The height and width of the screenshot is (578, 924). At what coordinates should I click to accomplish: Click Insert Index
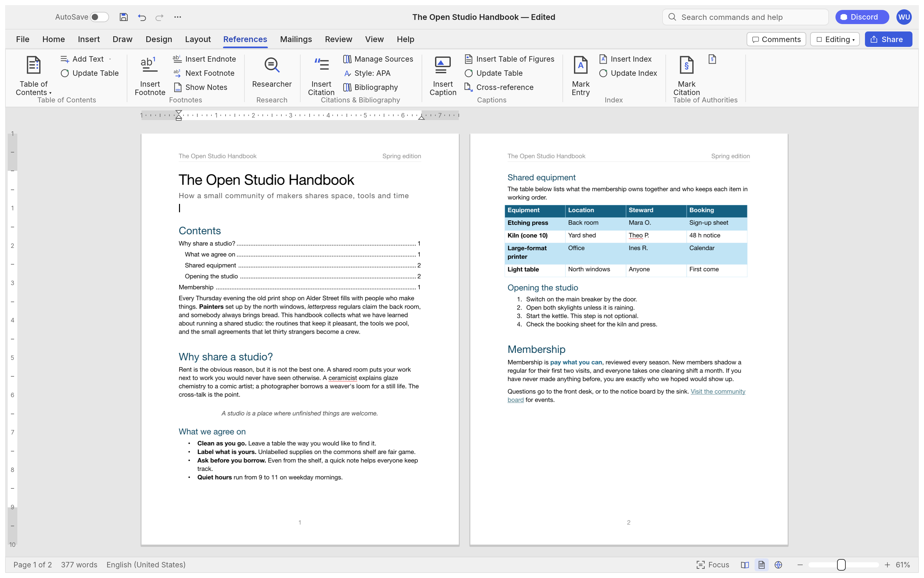pos(625,59)
